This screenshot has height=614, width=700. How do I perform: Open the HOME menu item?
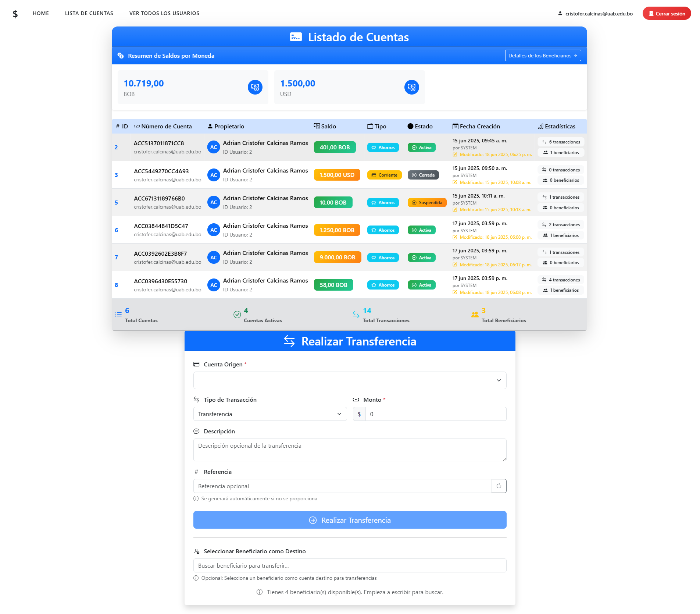click(41, 13)
